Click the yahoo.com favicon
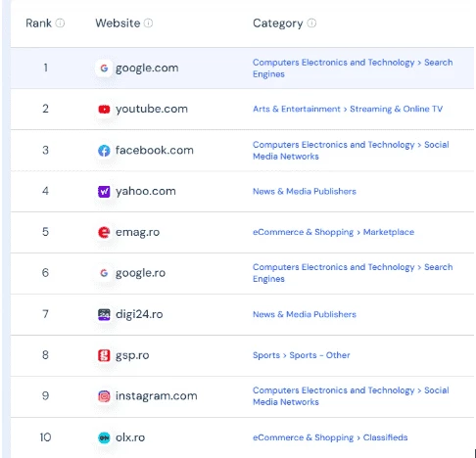476x458 pixels. 104,191
